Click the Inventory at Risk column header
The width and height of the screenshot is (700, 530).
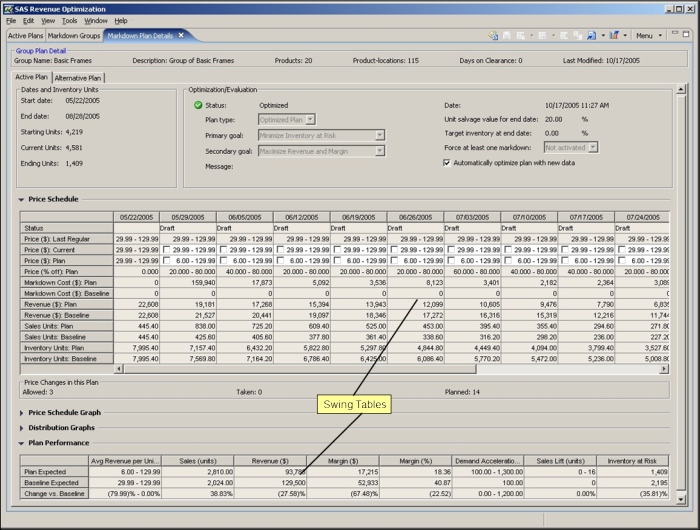[633, 461]
